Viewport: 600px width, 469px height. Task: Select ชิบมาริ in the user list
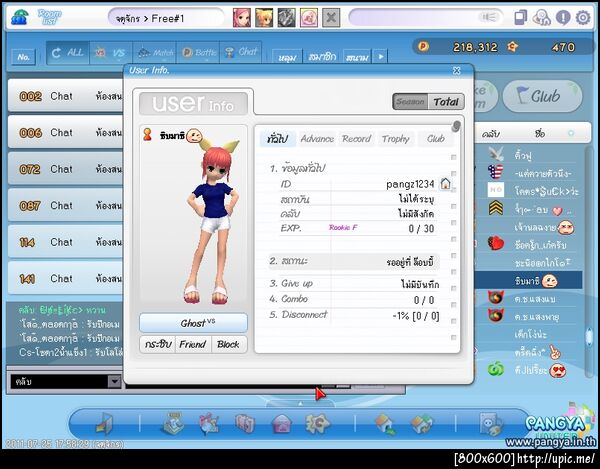tap(528, 281)
